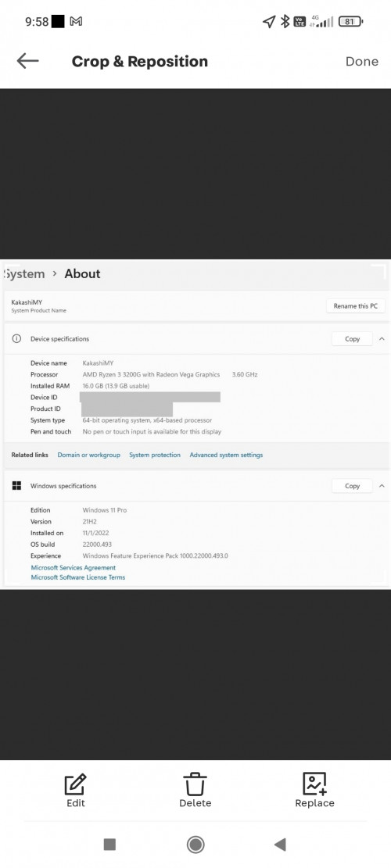Tap the Android recent apps square button
391x868 pixels.
pyautogui.click(x=109, y=845)
